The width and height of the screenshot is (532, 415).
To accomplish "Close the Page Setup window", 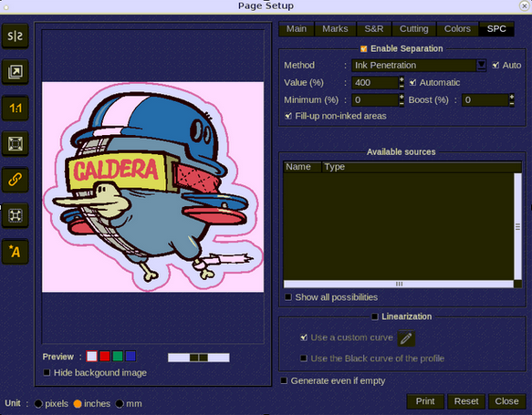I will [524, 5].
